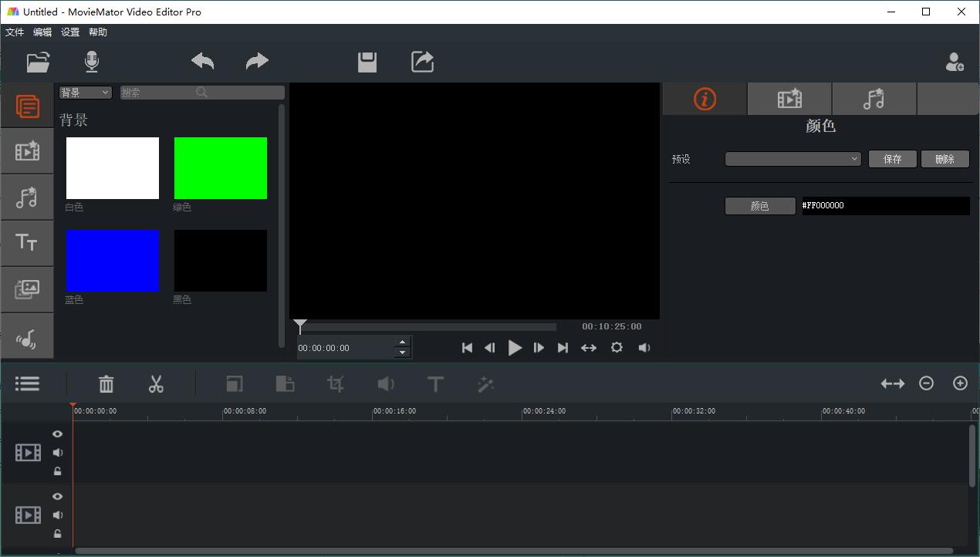Open the 预设 preset dropdown
This screenshot has width=980, height=557.
(x=793, y=159)
